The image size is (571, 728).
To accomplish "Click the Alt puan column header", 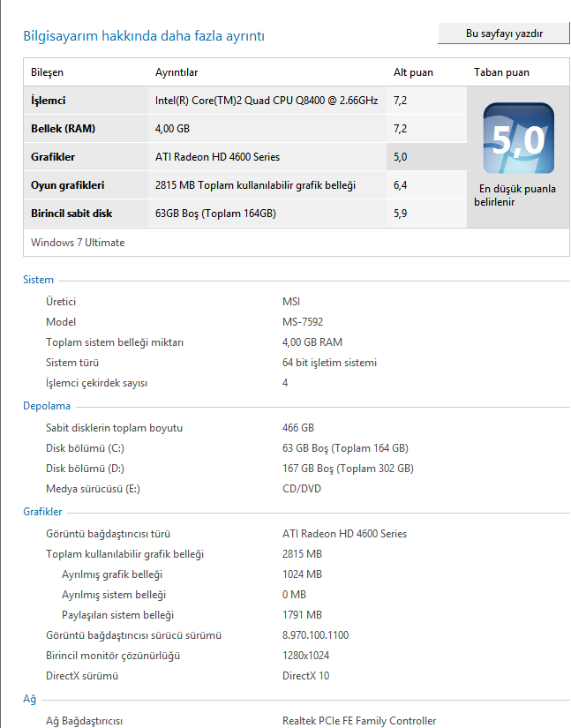I will tap(413, 72).
